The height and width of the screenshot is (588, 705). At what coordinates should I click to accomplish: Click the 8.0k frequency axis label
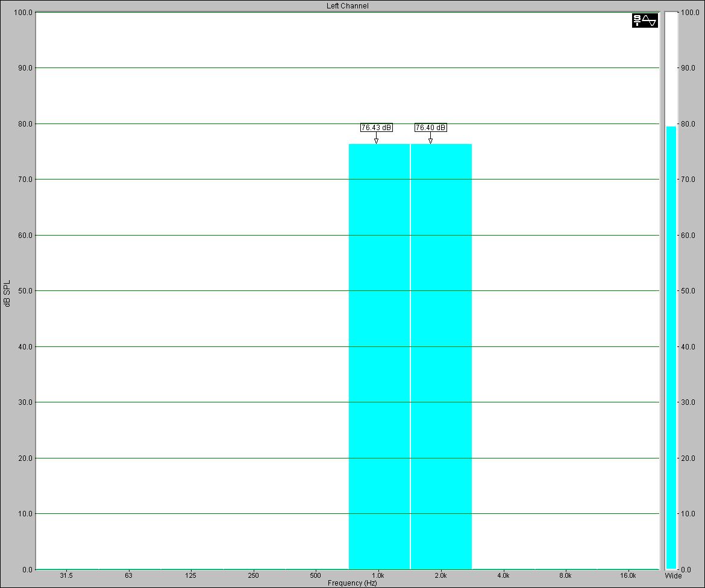pyautogui.click(x=565, y=575)
